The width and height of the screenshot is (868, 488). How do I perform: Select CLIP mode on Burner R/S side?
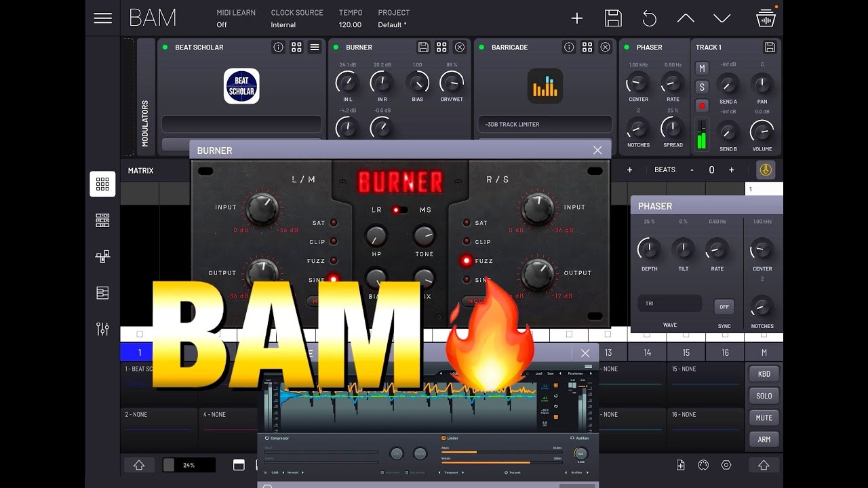pos(467,241)
